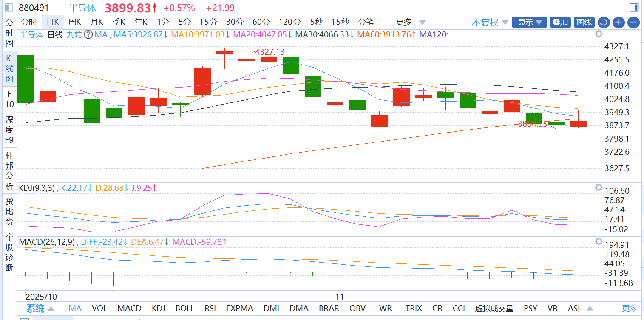Open 深度F9 in sidebar
Viewport: 644px width, 320px height.
9,130
